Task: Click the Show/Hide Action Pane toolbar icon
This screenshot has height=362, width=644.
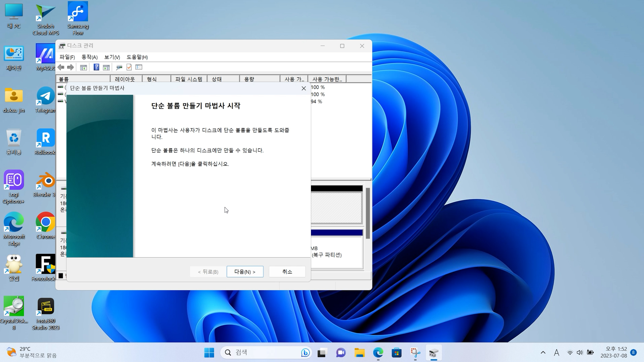Action: [x=106, y=67]
